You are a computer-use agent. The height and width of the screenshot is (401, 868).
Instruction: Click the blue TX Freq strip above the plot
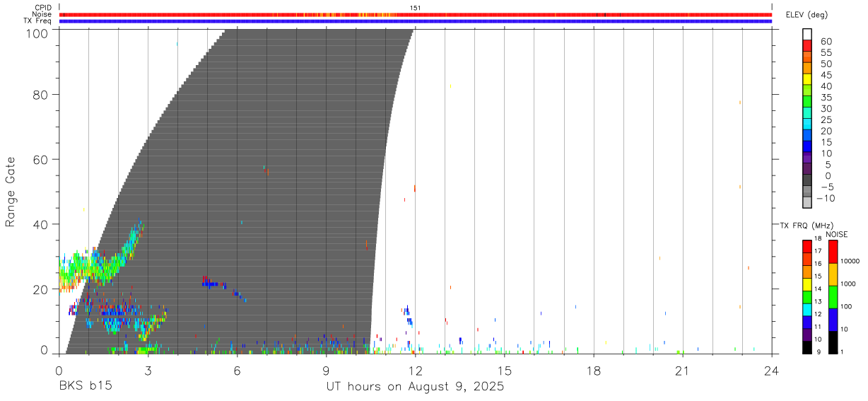click(x=416, y=21)
